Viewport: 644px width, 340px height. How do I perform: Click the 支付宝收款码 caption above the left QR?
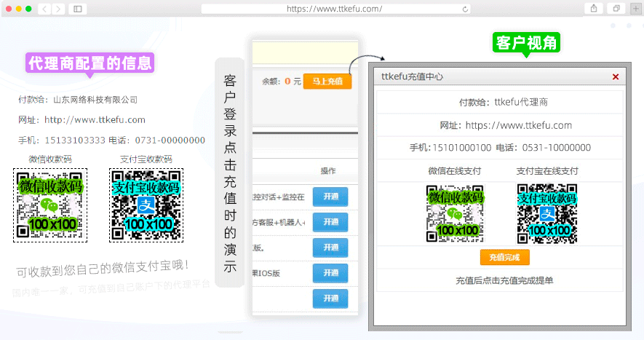tap(146, 159)
